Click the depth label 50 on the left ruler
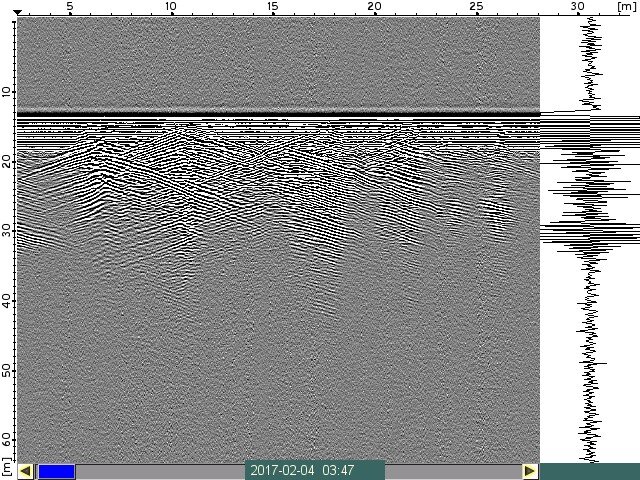 tap(7, 371)
